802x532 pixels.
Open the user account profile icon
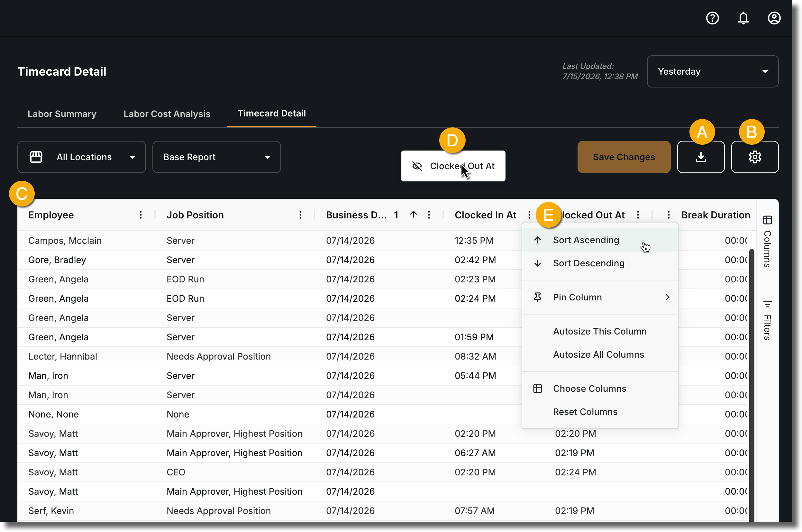pyautogui.click(x=774, y=18)
